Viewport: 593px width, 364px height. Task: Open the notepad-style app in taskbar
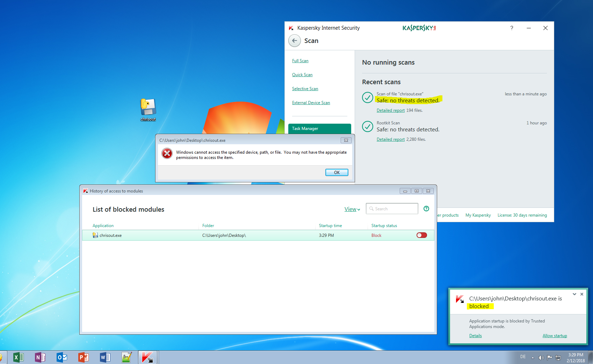[126, 357]
